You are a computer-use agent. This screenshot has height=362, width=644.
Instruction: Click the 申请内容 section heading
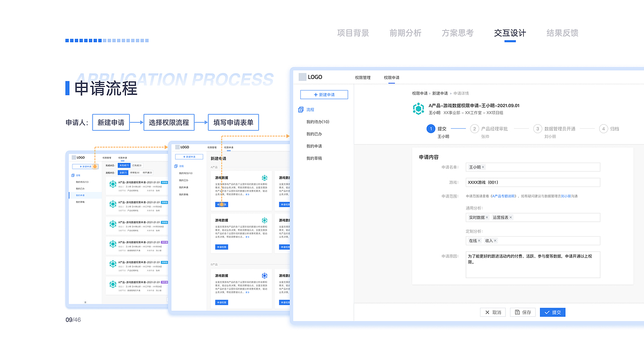tap(429, 157)
